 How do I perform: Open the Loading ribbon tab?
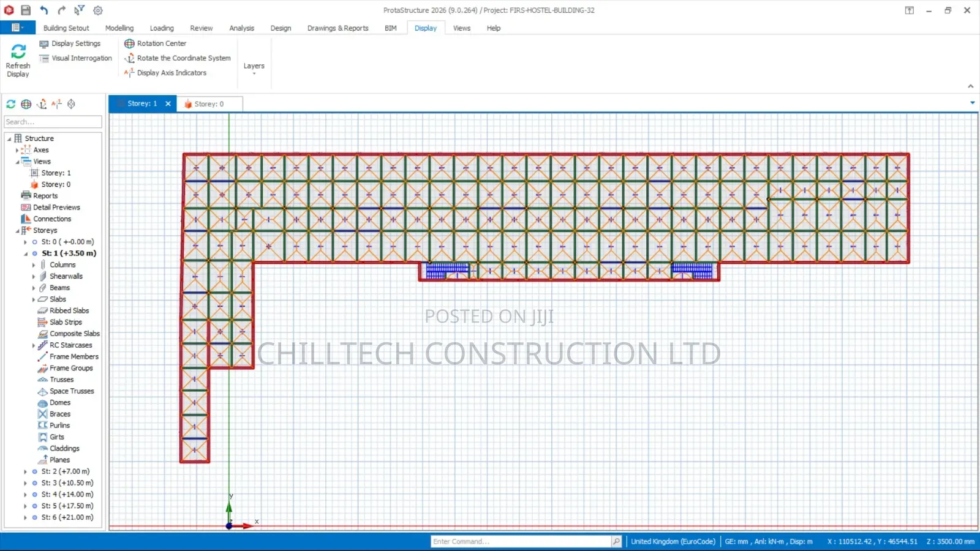tap(162, 28)
